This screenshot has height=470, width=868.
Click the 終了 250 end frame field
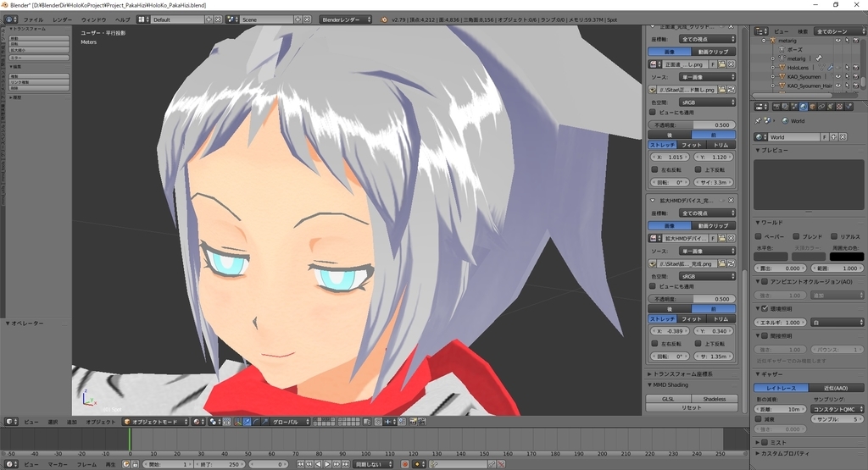click(x=218, y=464)
